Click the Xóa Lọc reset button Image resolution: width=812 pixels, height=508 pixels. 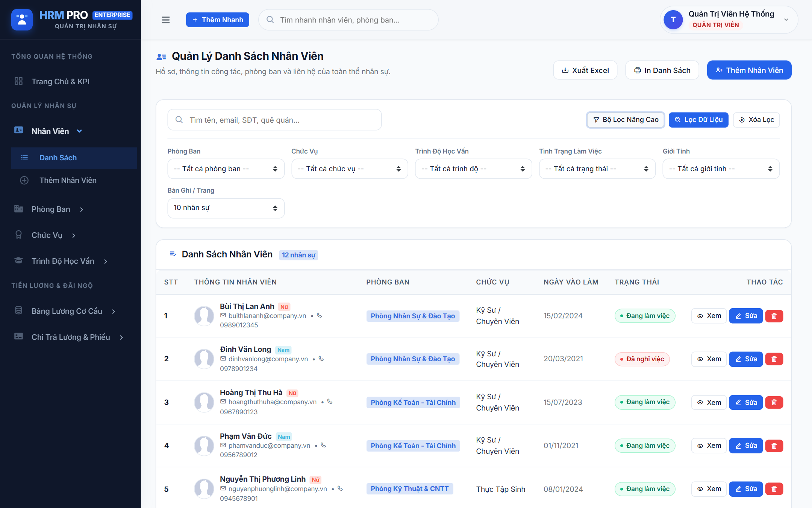point(756,120)
